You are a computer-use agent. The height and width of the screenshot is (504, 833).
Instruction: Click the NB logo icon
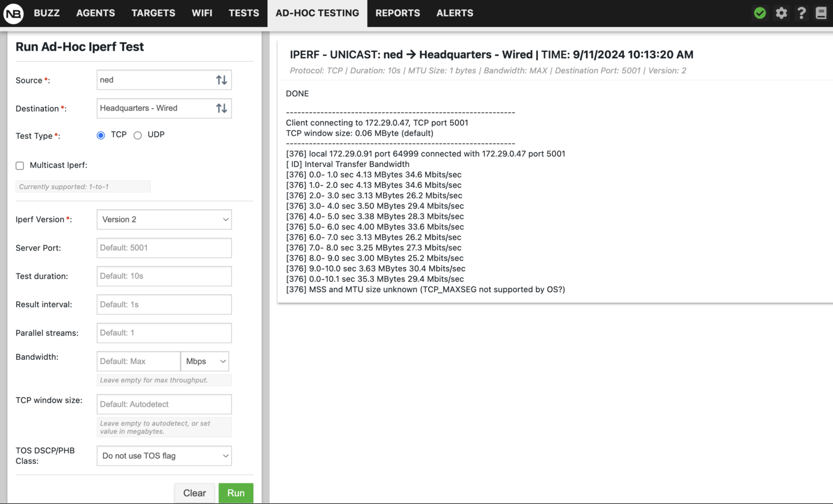click(x=12, y=13)
